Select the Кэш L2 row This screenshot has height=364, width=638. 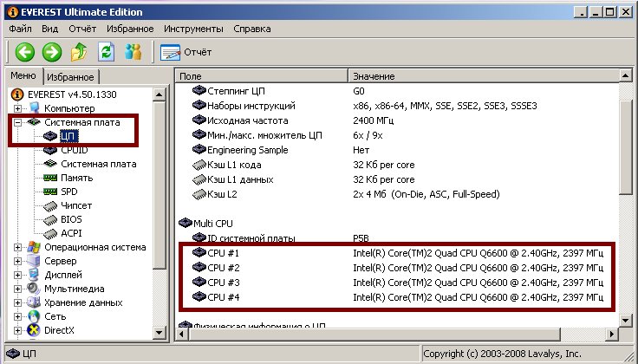399,194
